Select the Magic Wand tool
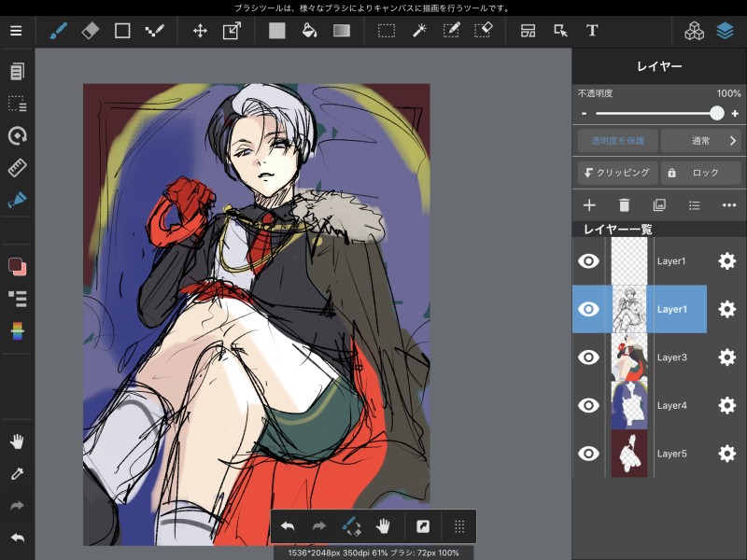The height and width of the screenshot is (560, 747). 419,31
